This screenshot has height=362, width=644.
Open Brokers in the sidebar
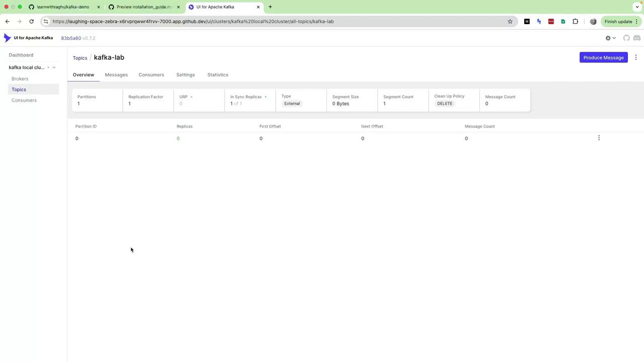click(20, 79)
